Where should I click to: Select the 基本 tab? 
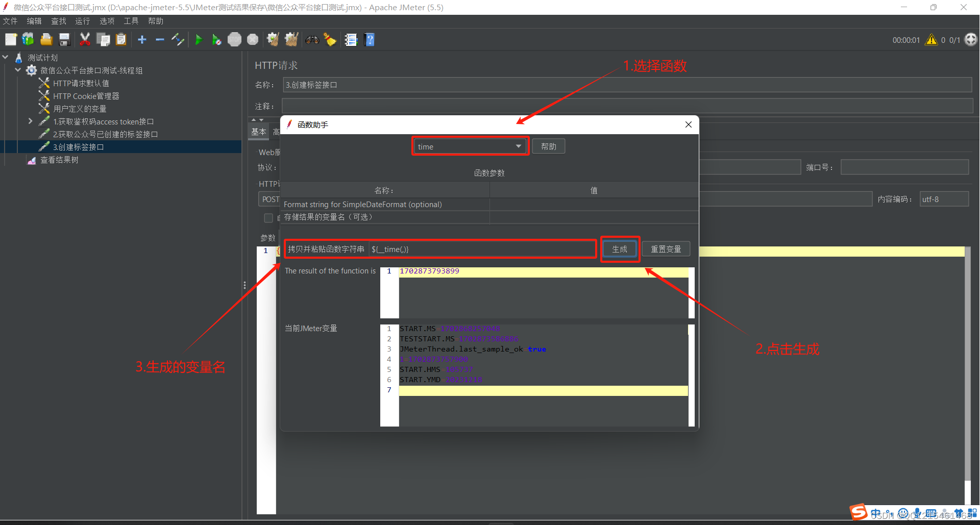pos(259,132)
